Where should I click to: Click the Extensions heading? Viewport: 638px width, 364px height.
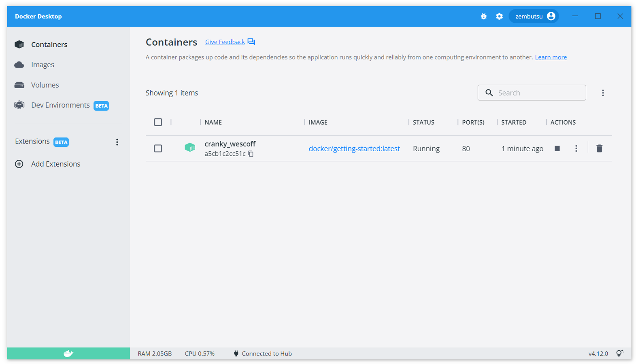point(32,141)
